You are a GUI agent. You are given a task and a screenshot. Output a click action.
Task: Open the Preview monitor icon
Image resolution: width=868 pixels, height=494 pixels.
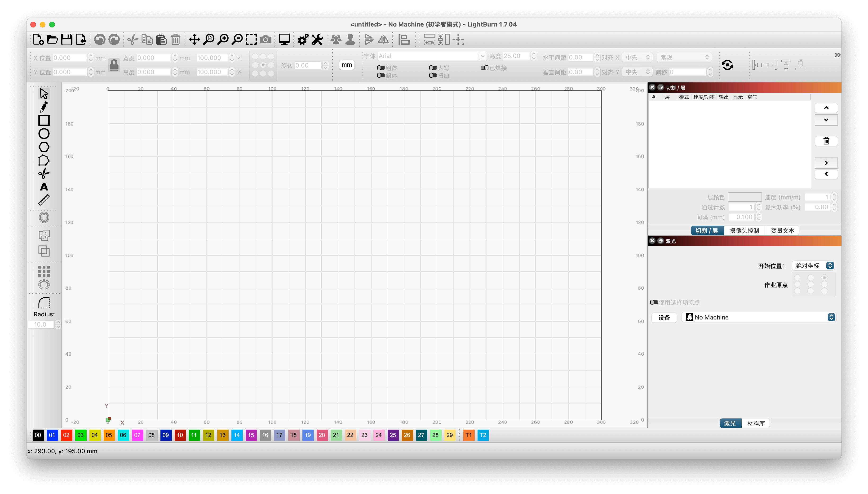point(284,40)
